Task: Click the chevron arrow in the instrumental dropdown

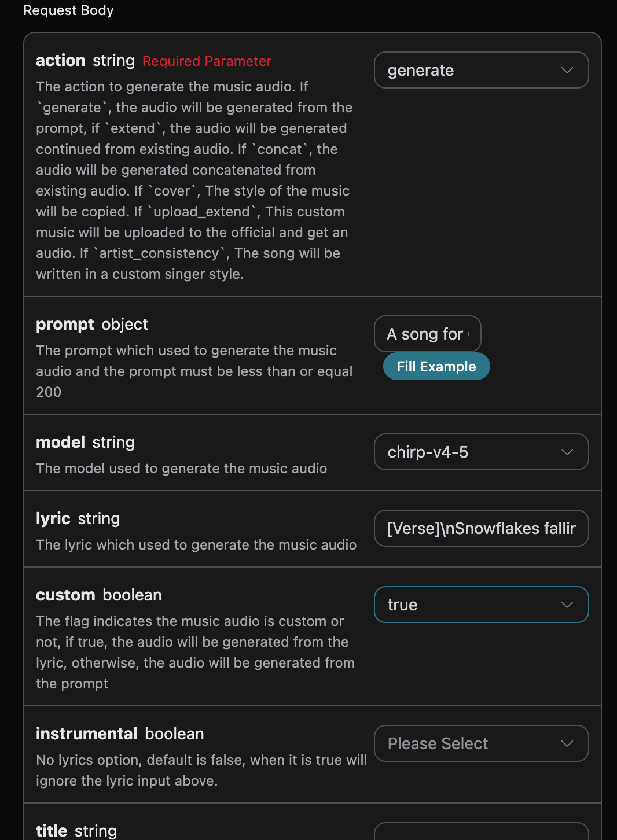Action: 567,743
